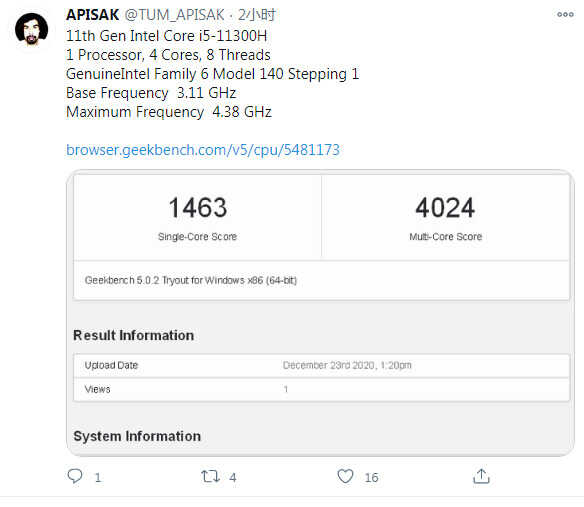This screenshot has height=507, width=584.
Task: Click the Multi-Core Score label
Action: pos(445,237)
